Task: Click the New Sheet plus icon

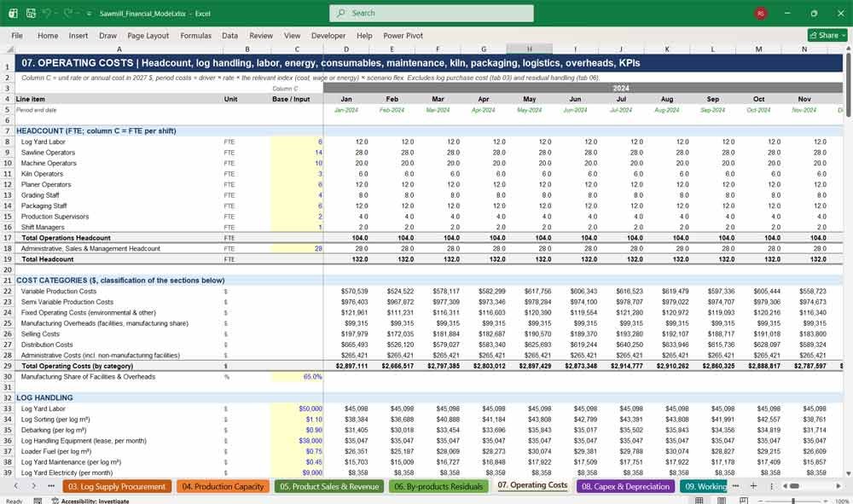Action: coord(753,486)
